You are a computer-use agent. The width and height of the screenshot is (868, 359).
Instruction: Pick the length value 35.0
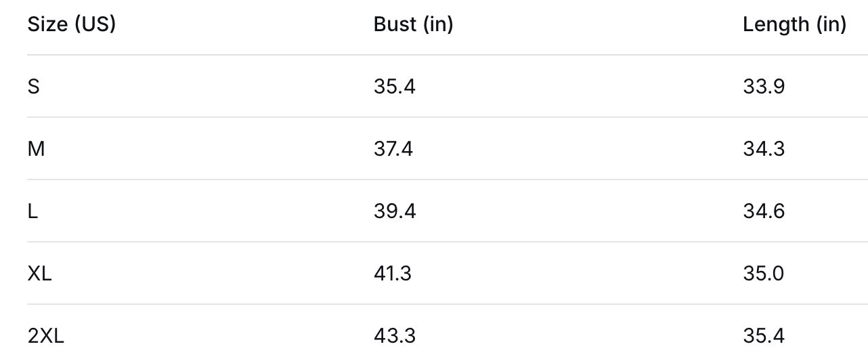point(764,274)
